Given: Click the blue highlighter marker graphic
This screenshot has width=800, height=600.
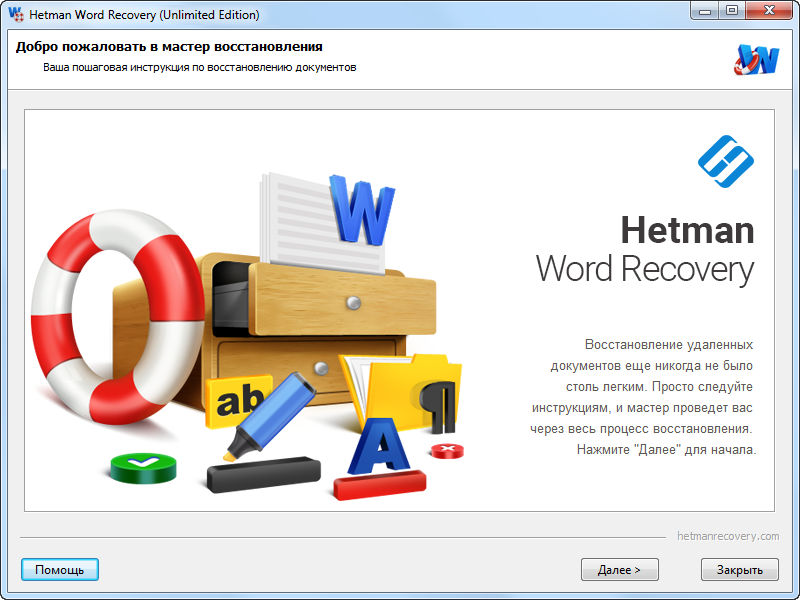Looking at the screenshot, I should 272,416.
